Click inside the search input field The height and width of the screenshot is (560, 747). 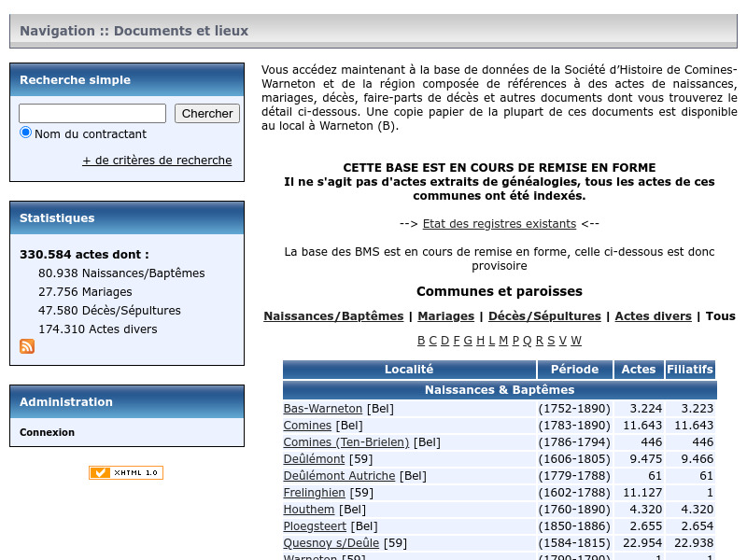tap(92, 113)
